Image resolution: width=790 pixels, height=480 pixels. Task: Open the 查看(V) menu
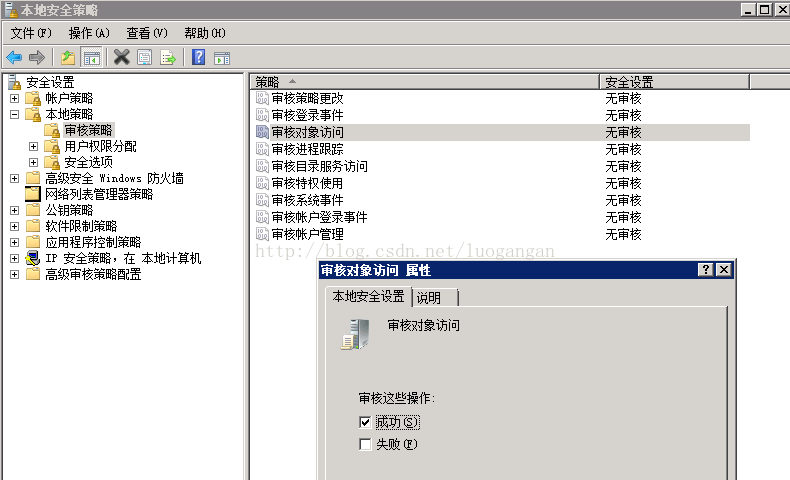pos(147,33)
